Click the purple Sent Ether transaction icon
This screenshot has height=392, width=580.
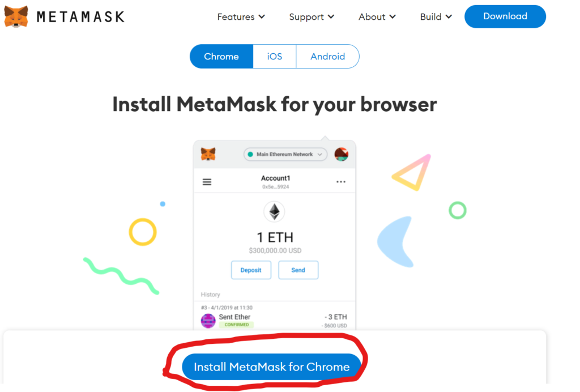[x=208, y=321]
